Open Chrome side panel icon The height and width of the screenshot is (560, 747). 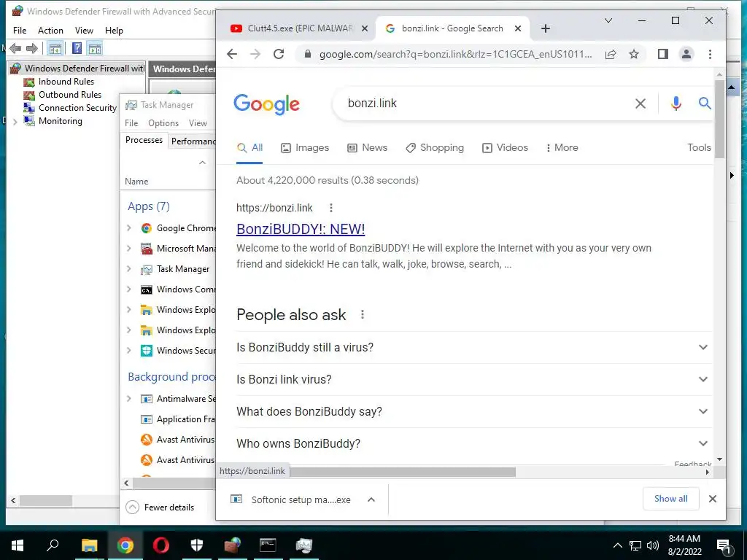(x=662, y=54)
